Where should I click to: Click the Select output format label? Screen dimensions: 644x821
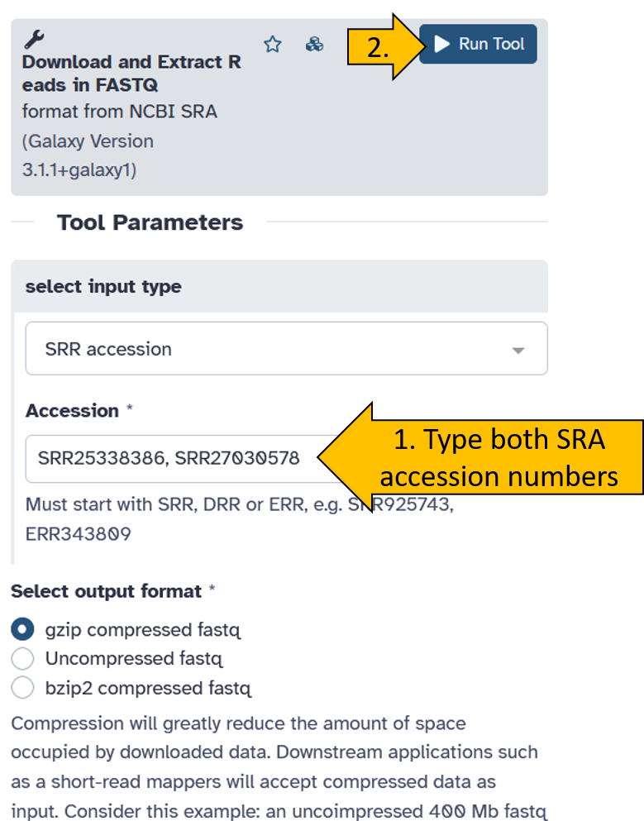coord(107,591)
